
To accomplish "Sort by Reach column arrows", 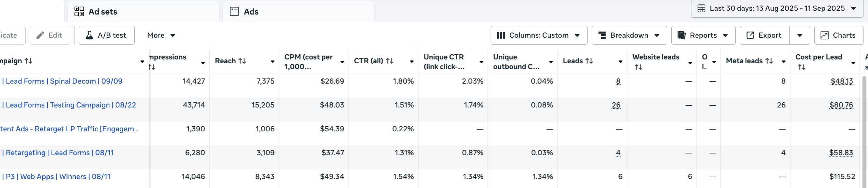I will pyautogui.click(x=242, y=61).
